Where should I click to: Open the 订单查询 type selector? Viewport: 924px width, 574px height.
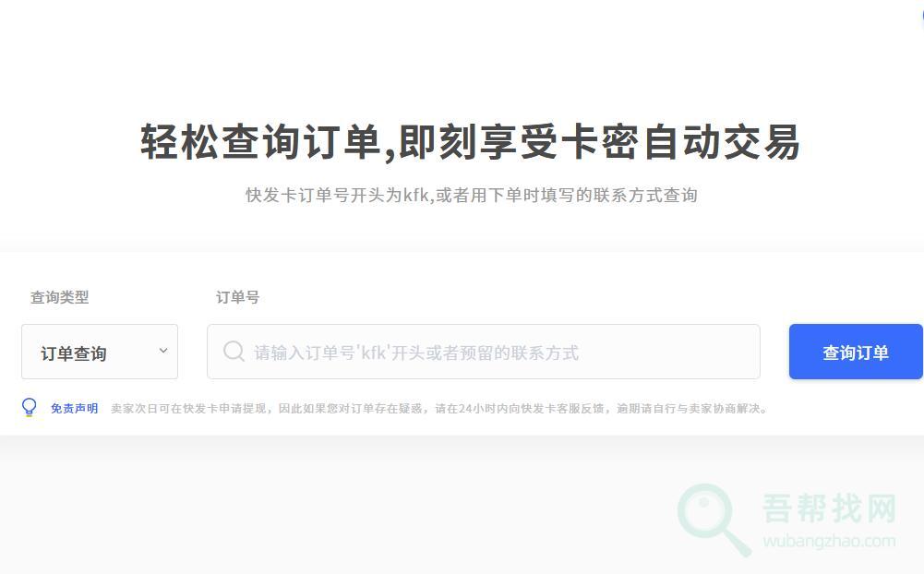point(100,352)
